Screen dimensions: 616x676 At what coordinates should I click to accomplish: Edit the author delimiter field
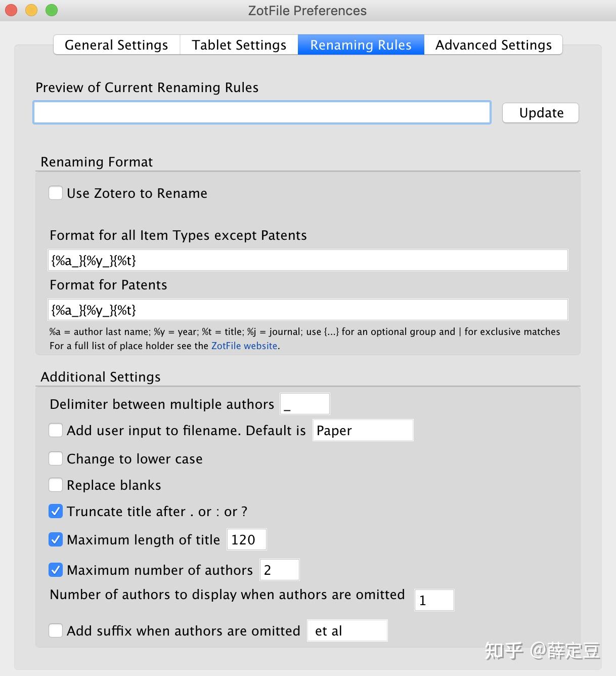[305, 404]
